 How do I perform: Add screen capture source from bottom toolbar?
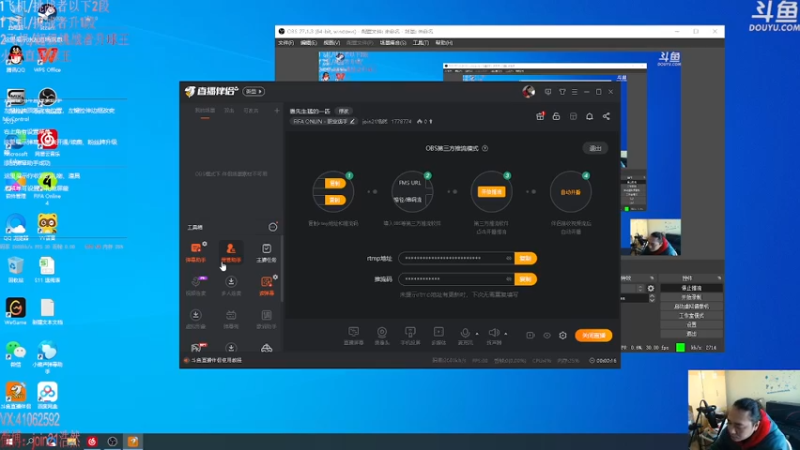tap(354, 336)
